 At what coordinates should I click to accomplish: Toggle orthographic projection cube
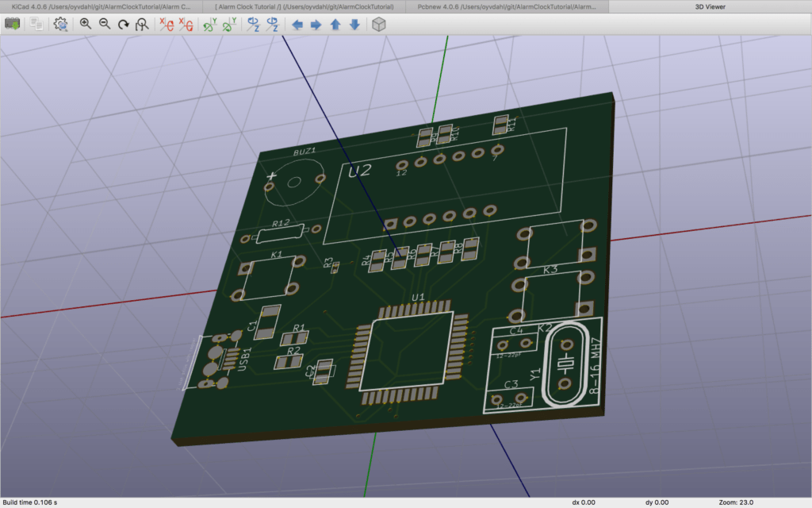[379, 24]
